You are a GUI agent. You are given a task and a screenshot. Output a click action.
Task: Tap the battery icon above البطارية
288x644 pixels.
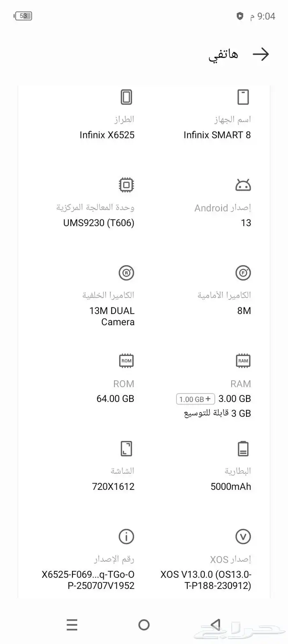[243, 449]
